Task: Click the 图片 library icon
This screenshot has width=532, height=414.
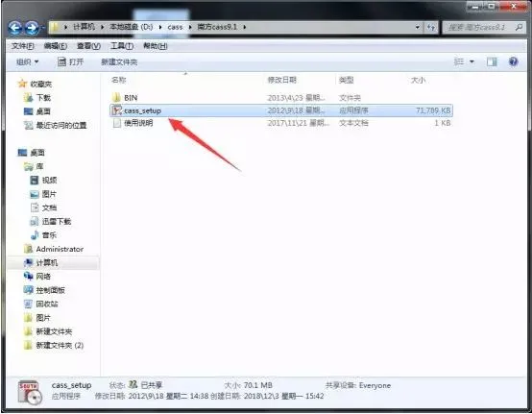Action: point(35,194)
